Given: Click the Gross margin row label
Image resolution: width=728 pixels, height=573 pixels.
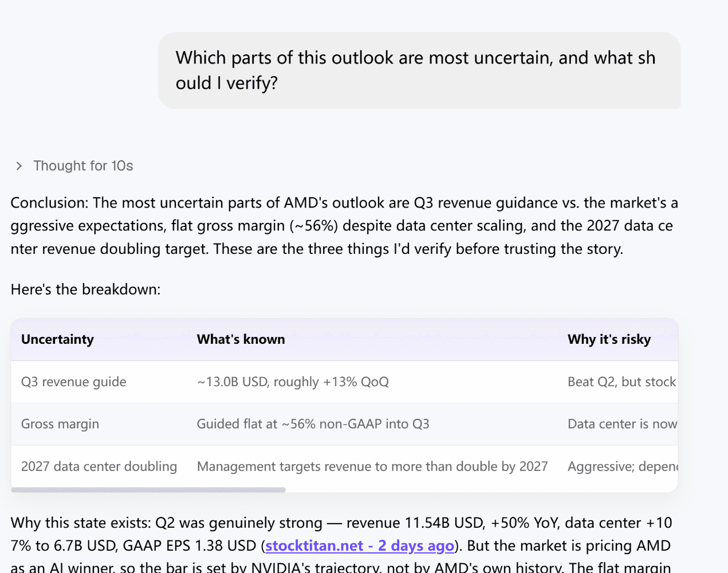Looking at the screenshot, I should pyautogui.click(x=60, y=424).
